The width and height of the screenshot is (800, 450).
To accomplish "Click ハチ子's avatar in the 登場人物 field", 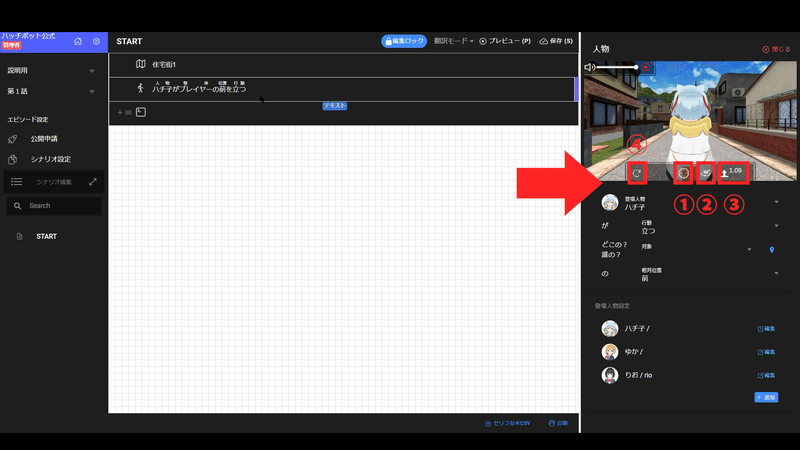I will pyautogui.click(x=610, y=203).
